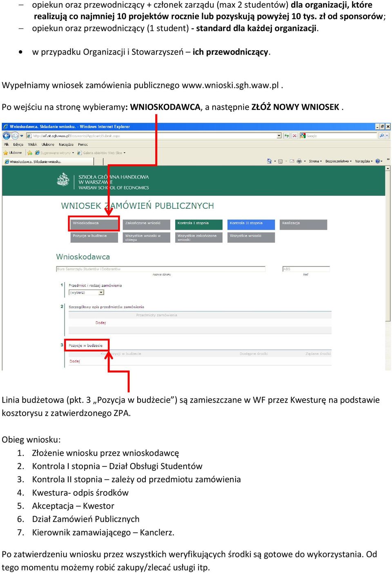This screenshot has width=392, height=573.
Task: Click the browser Forward arrow button
Action: [15, 136]
